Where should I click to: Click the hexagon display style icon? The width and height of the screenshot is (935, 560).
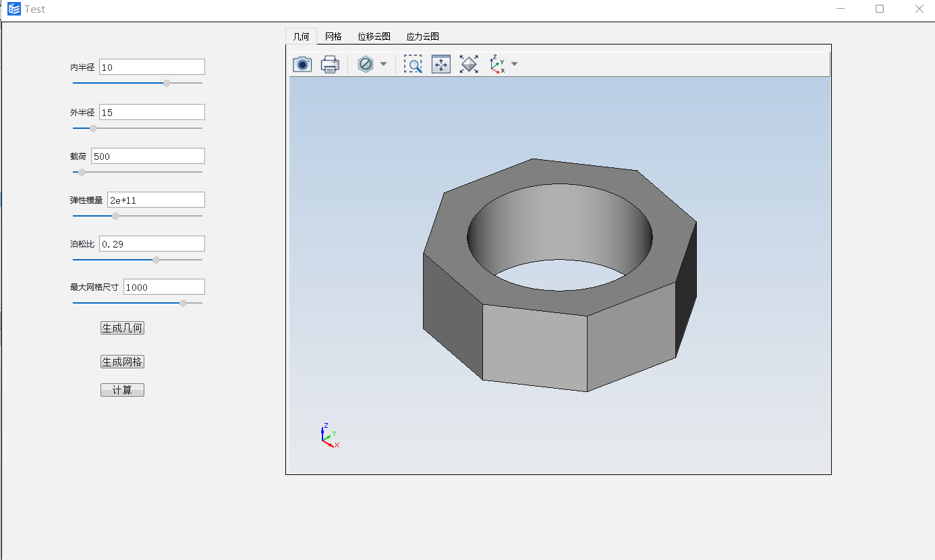[x=366, y=64]
